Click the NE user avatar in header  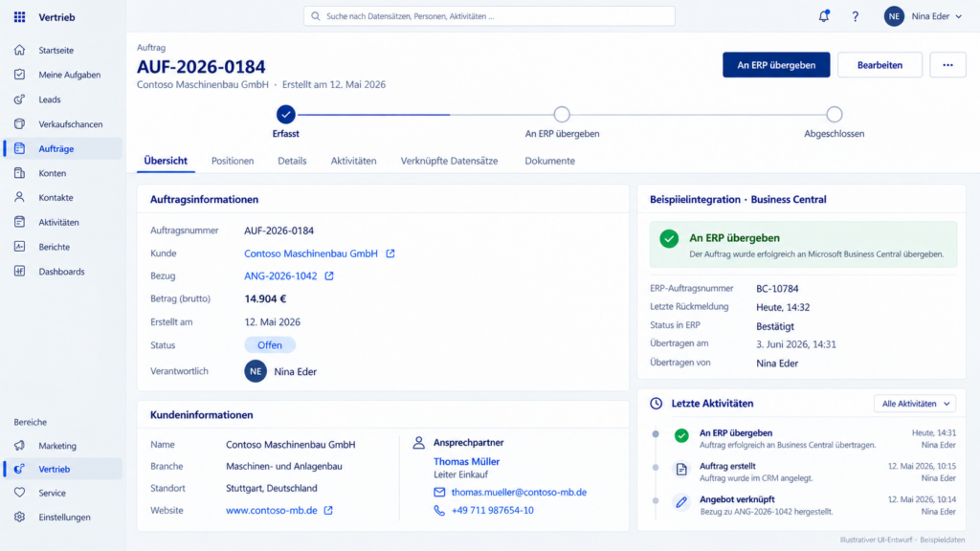pyautogui.click(x=894, y=16)
